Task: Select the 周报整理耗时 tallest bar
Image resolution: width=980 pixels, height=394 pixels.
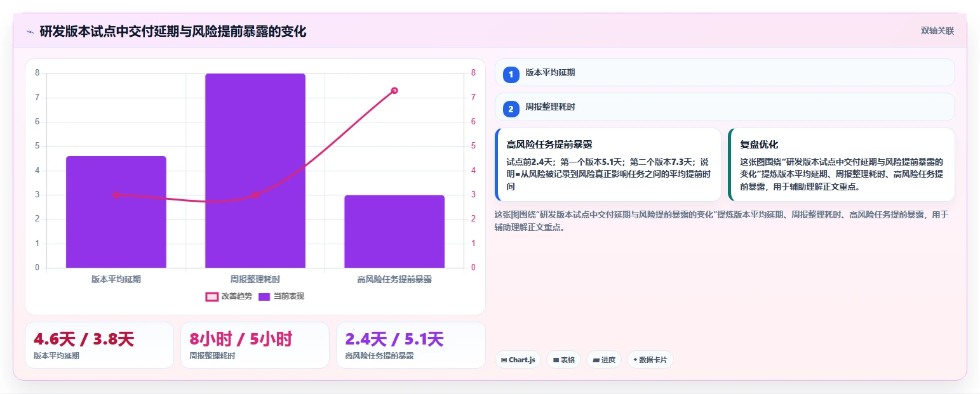Action: [255, 171]
